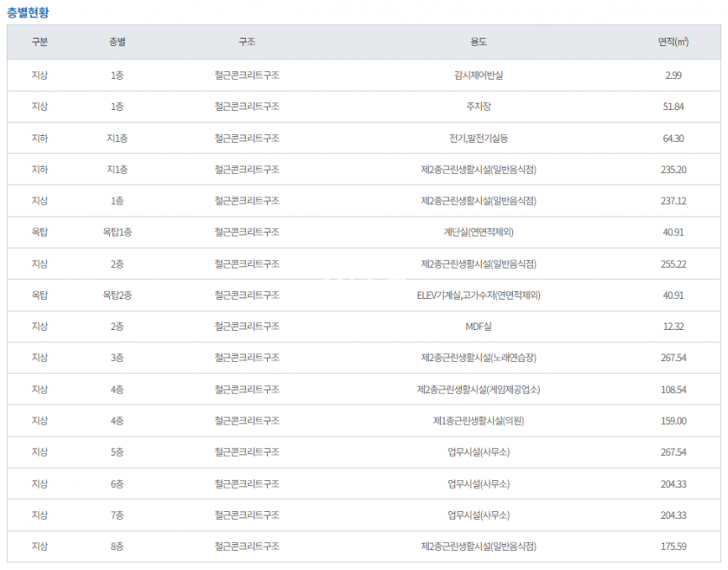728x570 pixels.
Task: Click the 용도 column header
Action: [x=478, y=42]
